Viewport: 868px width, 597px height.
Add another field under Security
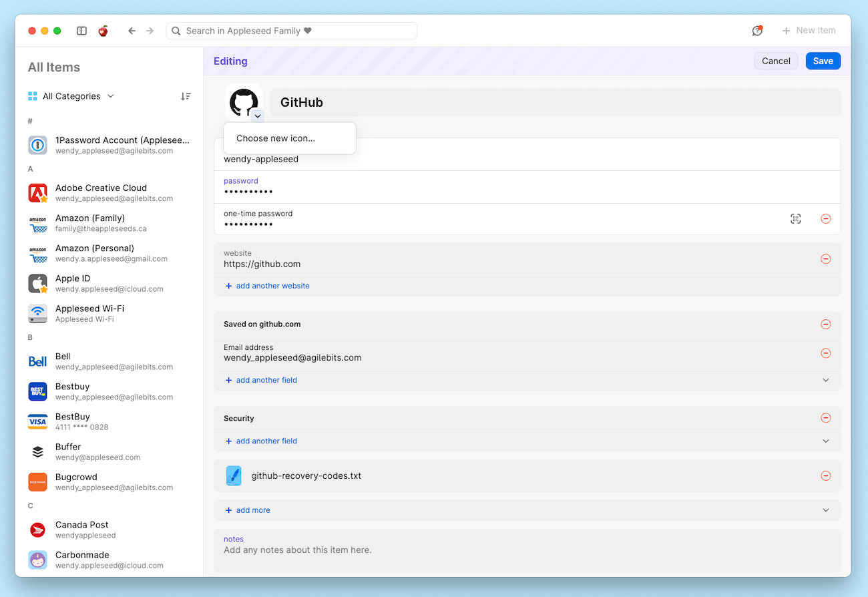point(261,441)
